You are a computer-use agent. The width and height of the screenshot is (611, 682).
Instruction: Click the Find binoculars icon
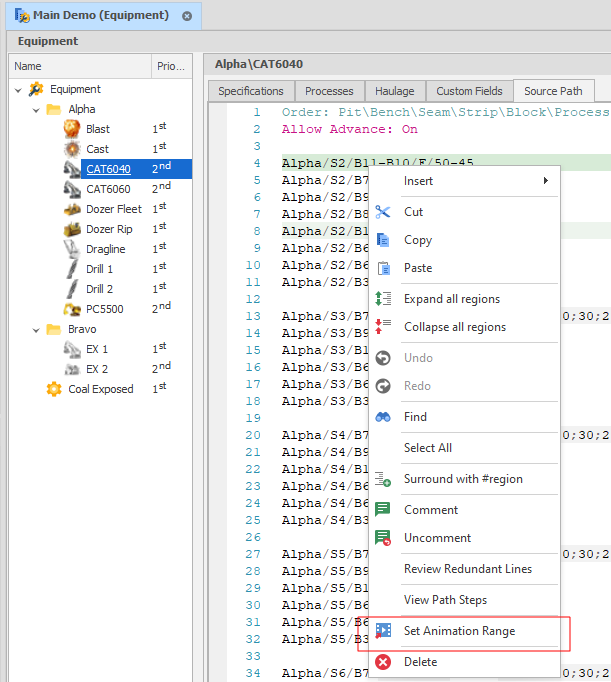pyautogui.click(x=383, y=417)
